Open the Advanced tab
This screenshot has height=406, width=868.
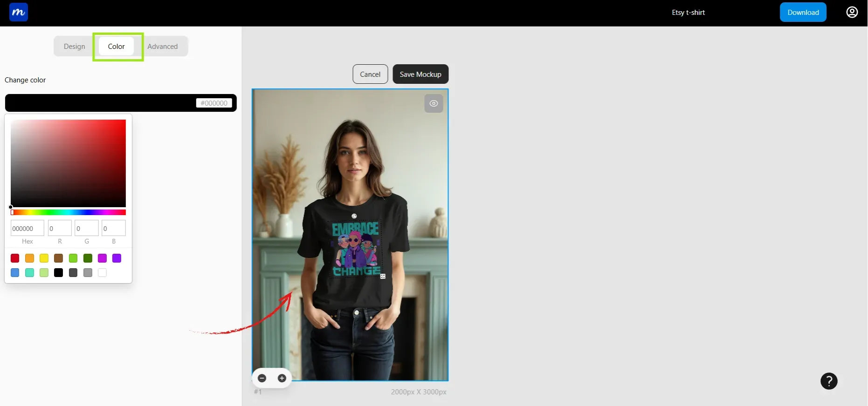pyautogui.click(x=163, y=47)
